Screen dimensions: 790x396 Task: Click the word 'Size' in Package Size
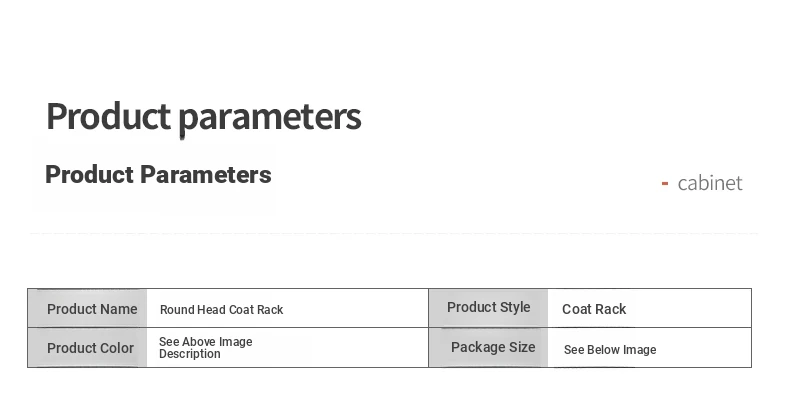pyautogui.click(x=521, y=347)
